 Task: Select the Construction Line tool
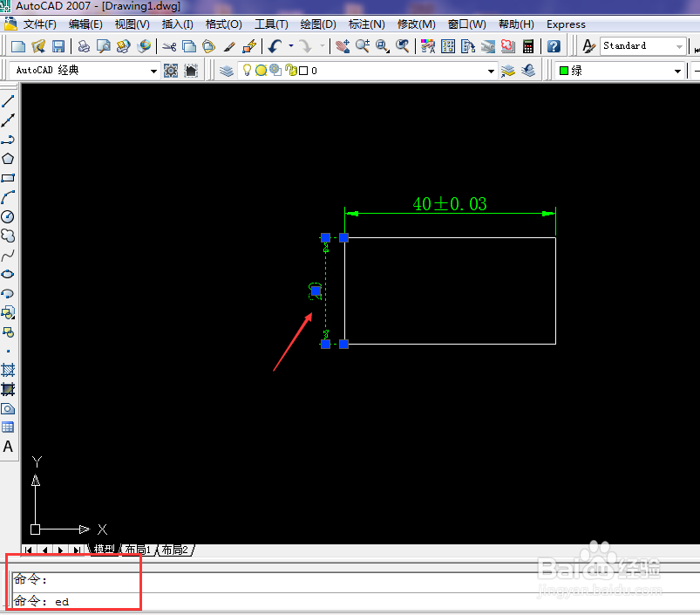click(8, 120)
